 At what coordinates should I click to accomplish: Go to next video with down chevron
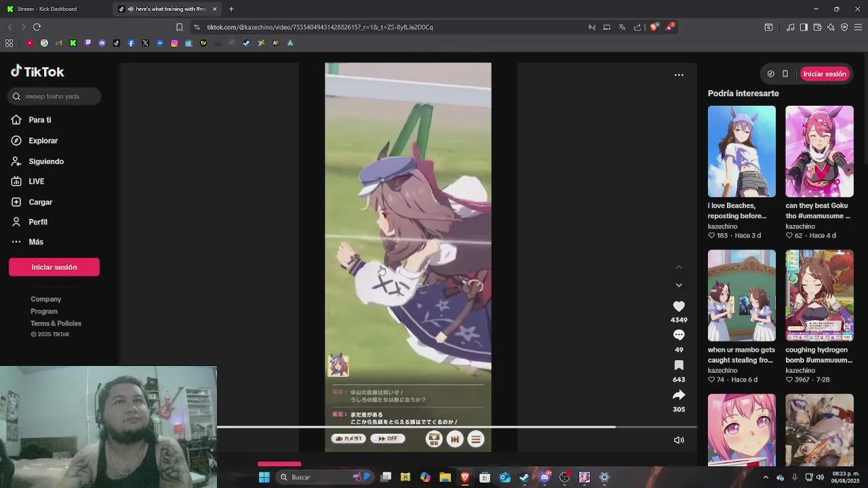(x=679, y=285)
